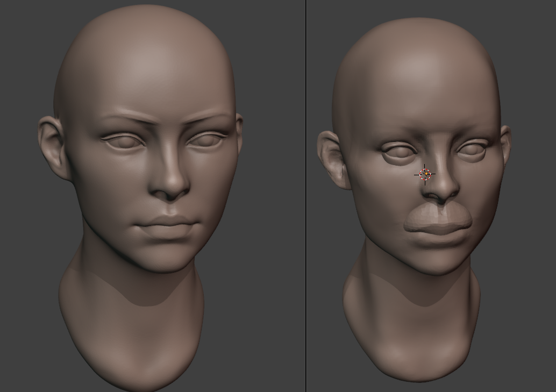Click the 3D cursor on the right head
Screen dimensions: 556x392
click(425, 174)
